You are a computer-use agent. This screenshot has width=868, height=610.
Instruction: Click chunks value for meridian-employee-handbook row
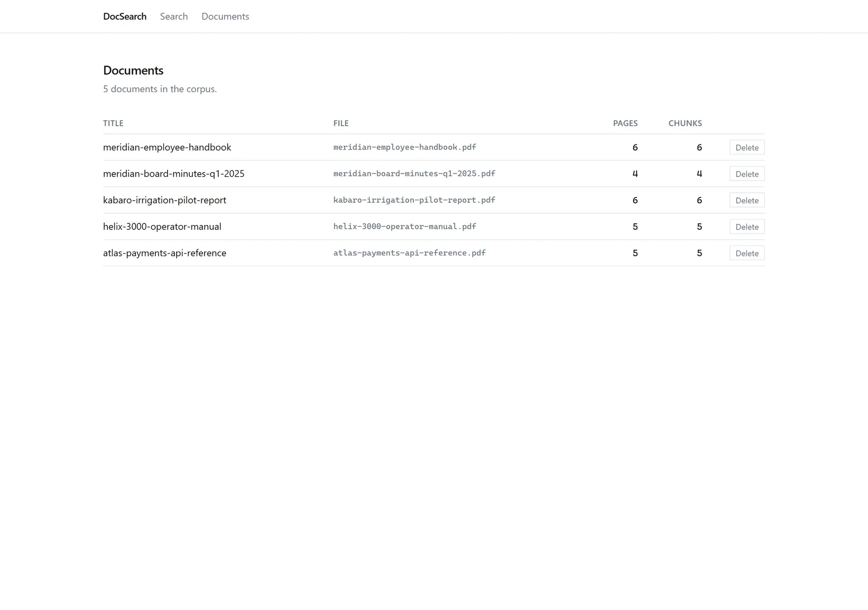coord(699,147)
